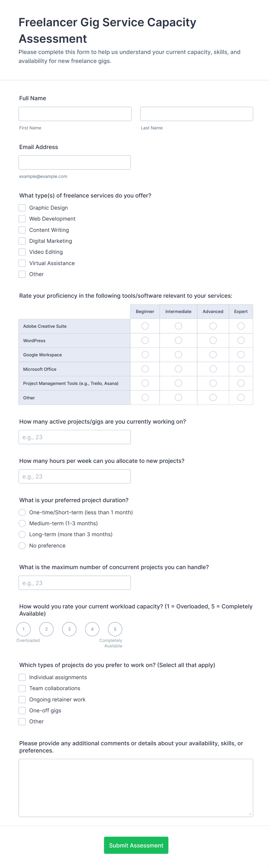
Task: Select Medium-term (1-3 months) duration
Action: (22, 523)
